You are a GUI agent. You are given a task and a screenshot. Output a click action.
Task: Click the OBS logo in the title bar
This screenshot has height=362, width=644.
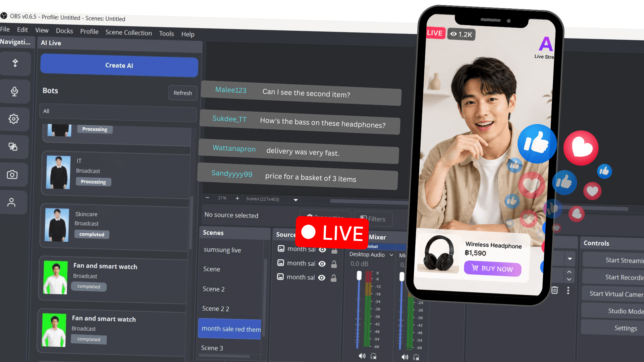click(4, 16)
